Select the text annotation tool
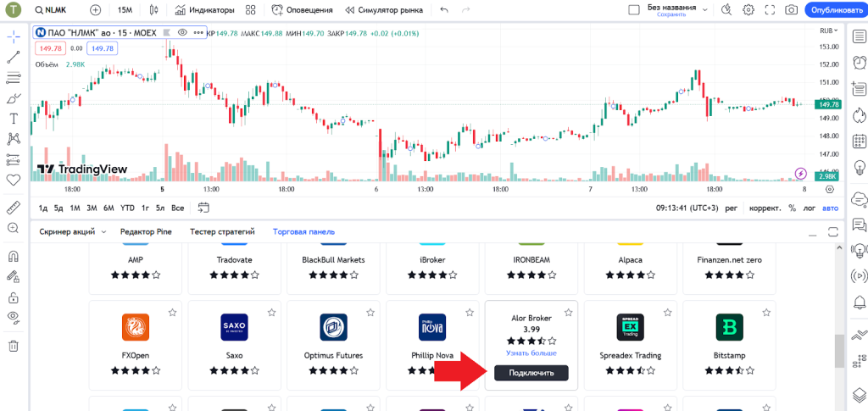This screenshot has width=868, height=411. [x=14, y=119]
